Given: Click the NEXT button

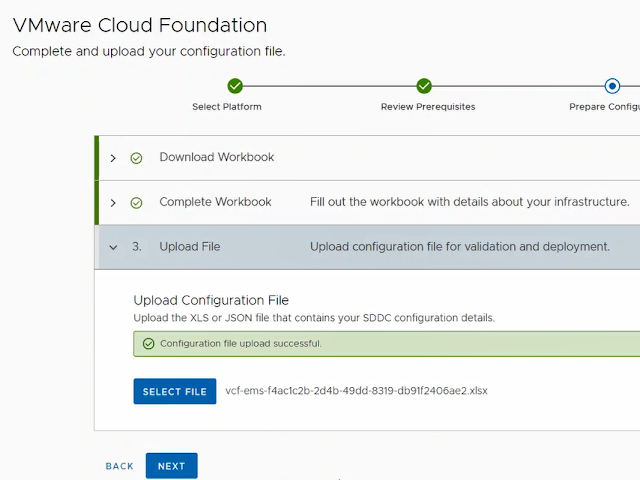Looking at the screenshot, I should click(x=171, y=466).
